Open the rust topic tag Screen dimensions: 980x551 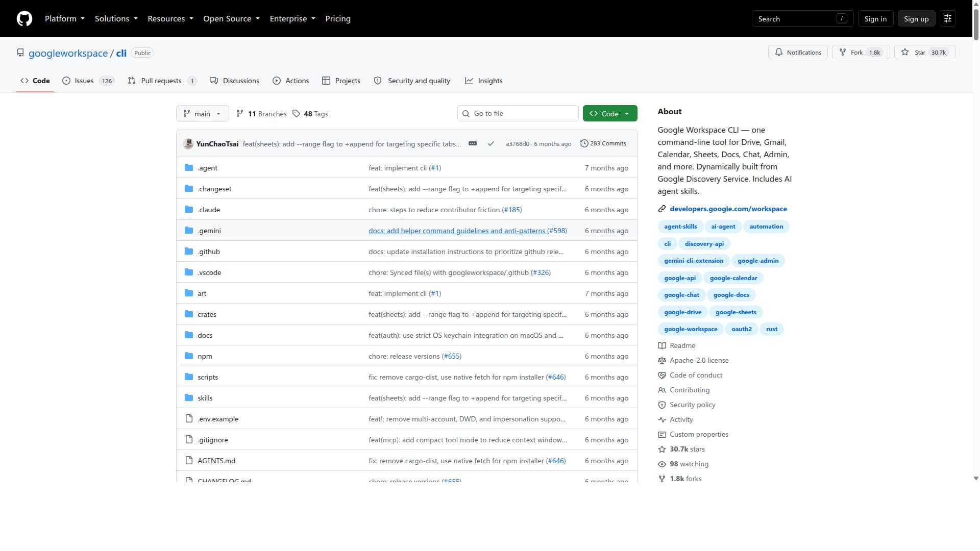(x=771, y=329)
